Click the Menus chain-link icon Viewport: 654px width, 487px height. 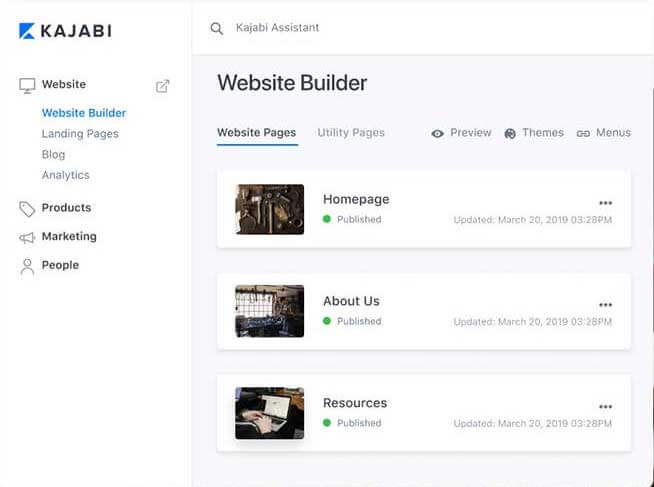pos(583,133)
